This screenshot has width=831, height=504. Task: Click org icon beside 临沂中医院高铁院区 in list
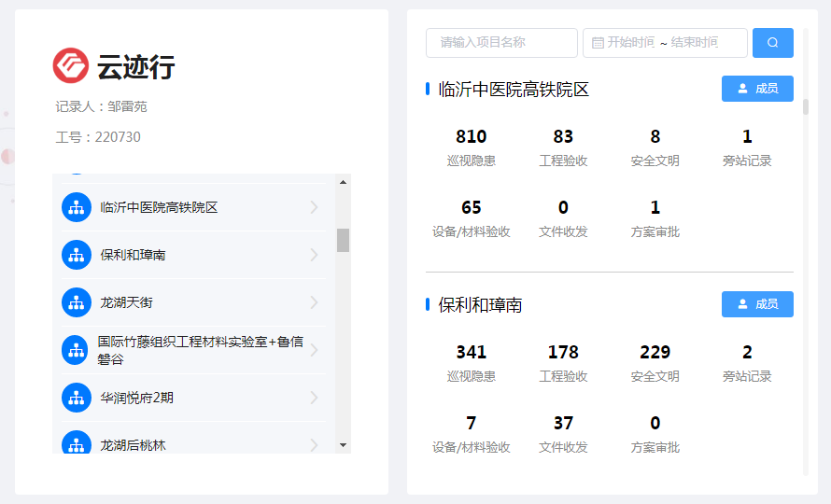76,207
